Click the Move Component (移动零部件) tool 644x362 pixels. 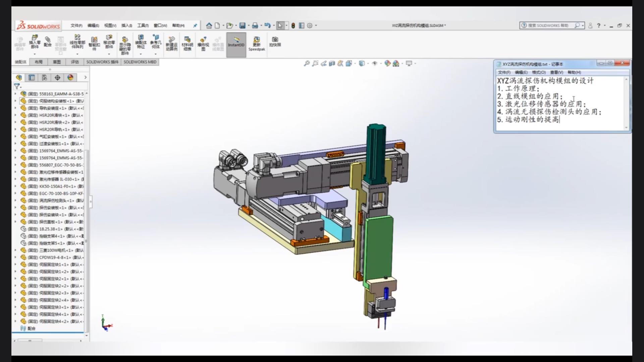(109, 42)
